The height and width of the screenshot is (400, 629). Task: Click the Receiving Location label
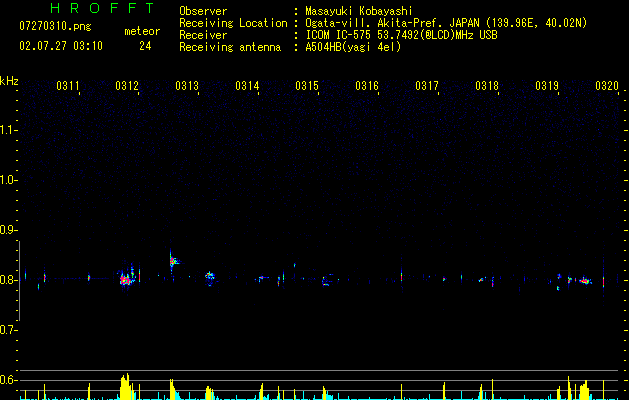[233, 23]
